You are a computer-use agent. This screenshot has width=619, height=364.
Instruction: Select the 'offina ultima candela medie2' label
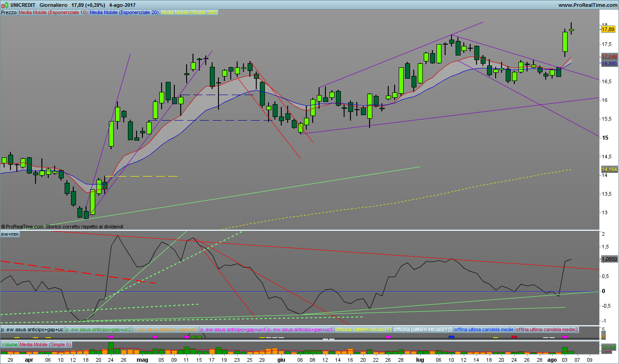pos(547,329)
